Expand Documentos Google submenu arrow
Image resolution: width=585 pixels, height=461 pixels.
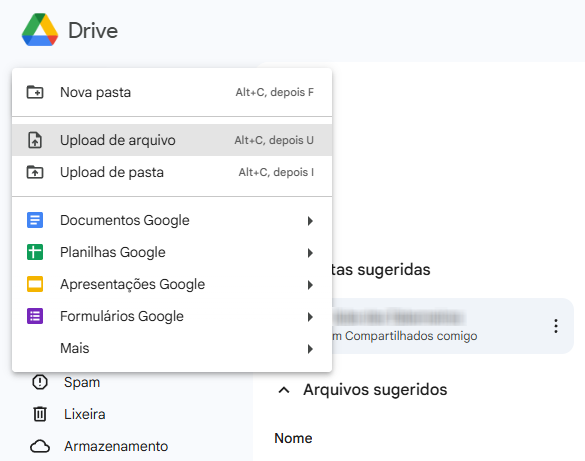(310, 221)
